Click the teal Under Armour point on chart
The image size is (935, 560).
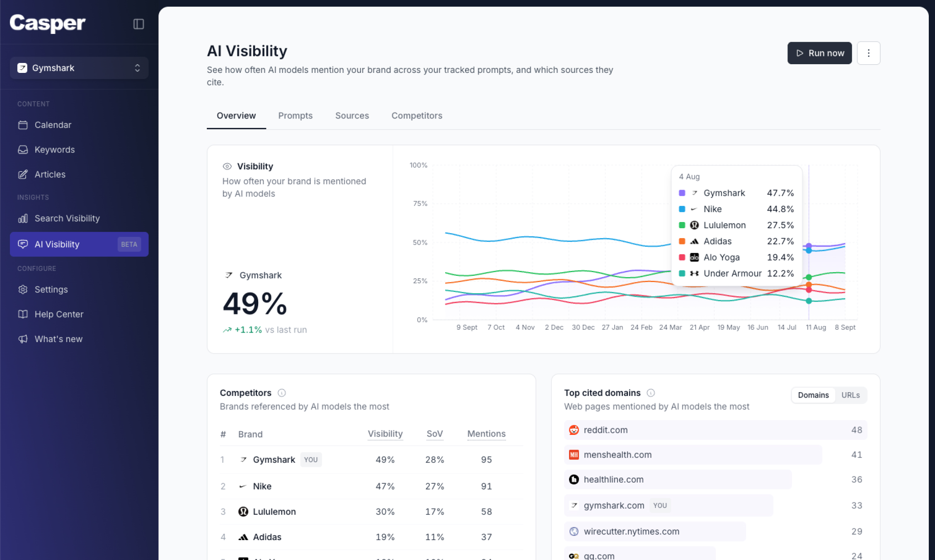(x=809, y=301)
